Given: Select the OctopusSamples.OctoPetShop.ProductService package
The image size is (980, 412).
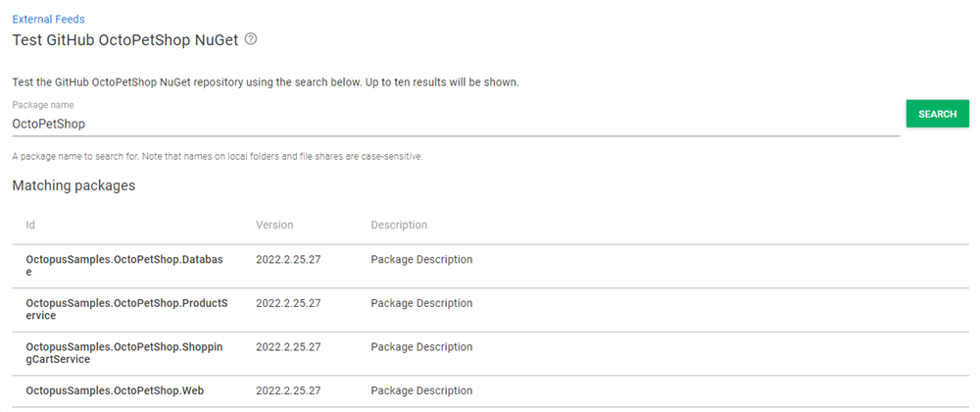Looking at the screenshot, I should point(126,309).
